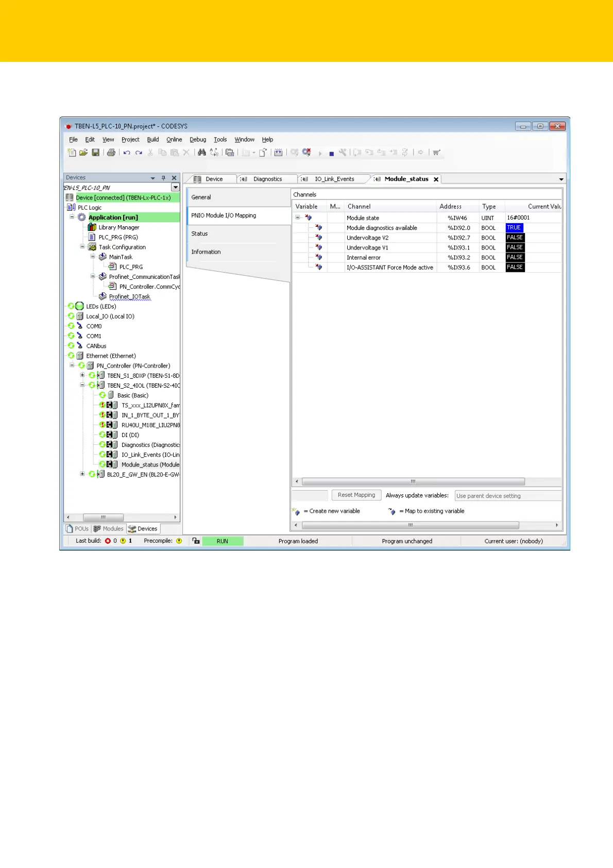Open the Always update variables dropdown
The height and width of the screenshot is (868, 613).
click(508, 496)
